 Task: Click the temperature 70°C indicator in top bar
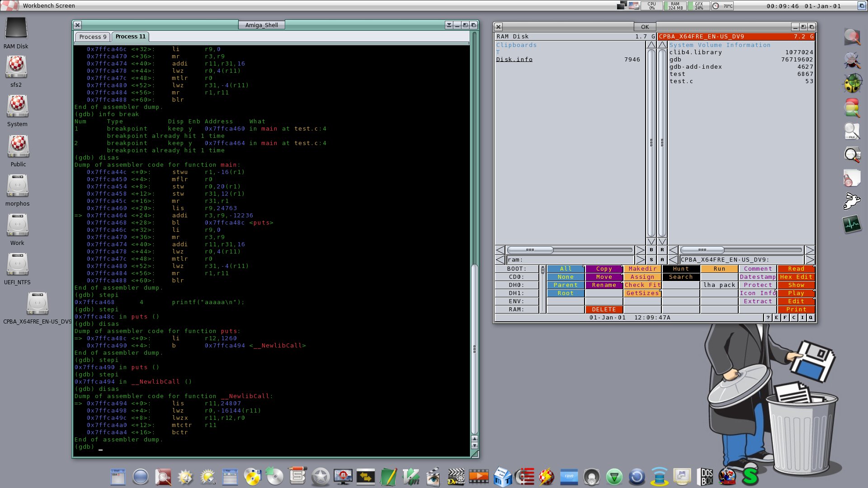[x=723, y=6]
